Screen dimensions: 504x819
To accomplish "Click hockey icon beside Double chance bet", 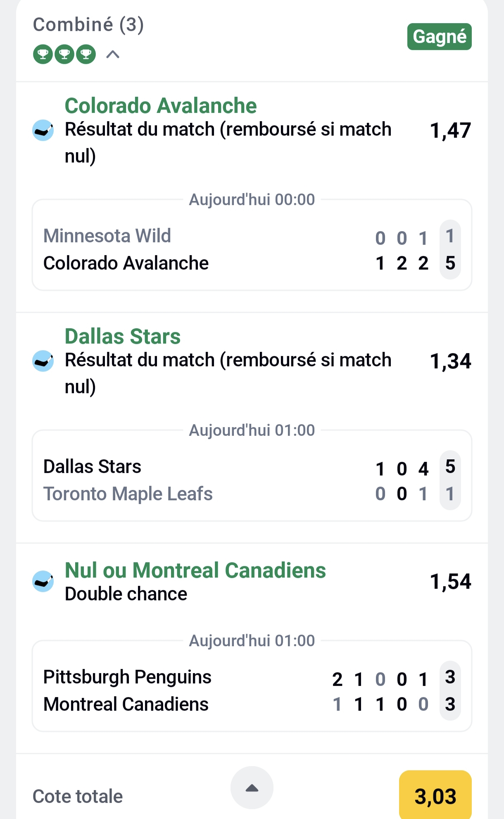I will pos(43,581).
